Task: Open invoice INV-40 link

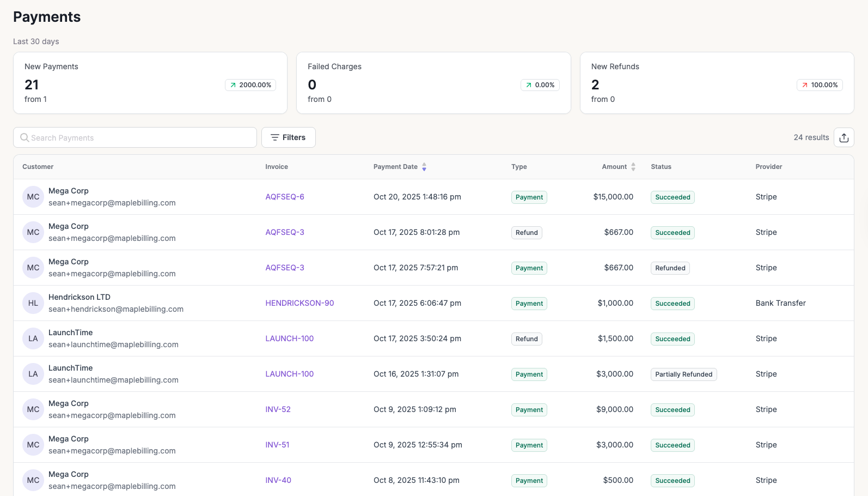Action: coord(278,480)
